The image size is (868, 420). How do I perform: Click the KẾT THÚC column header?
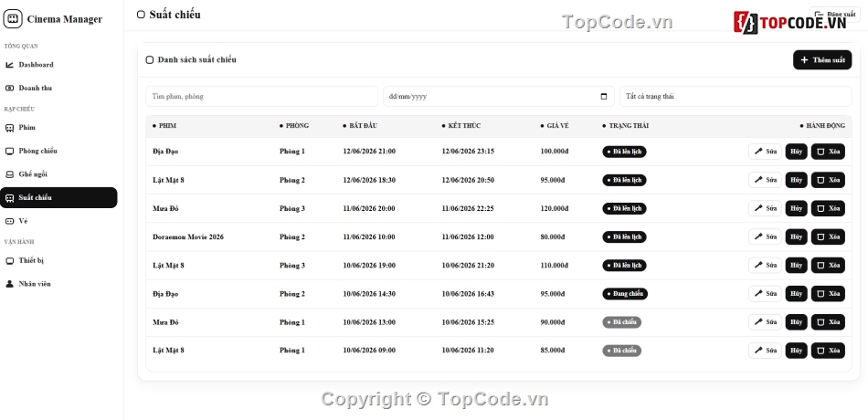[x=461, y=126]
